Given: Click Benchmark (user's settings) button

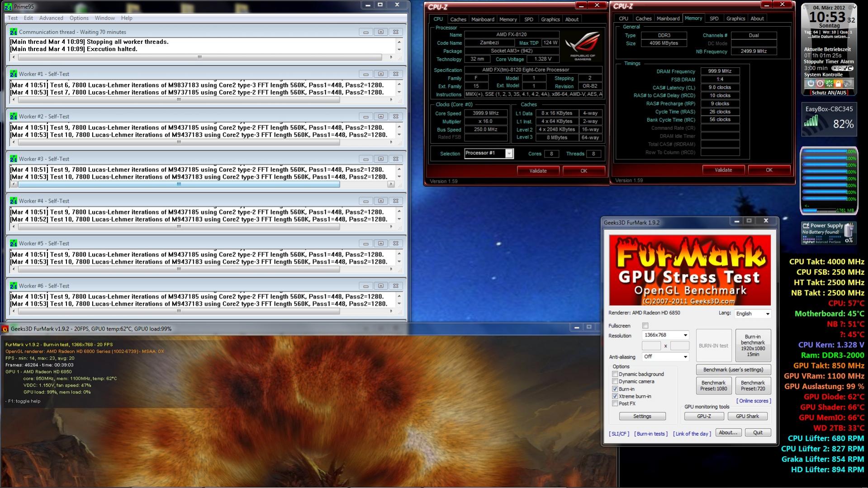Looking at the screenshot, I should 733,370.
